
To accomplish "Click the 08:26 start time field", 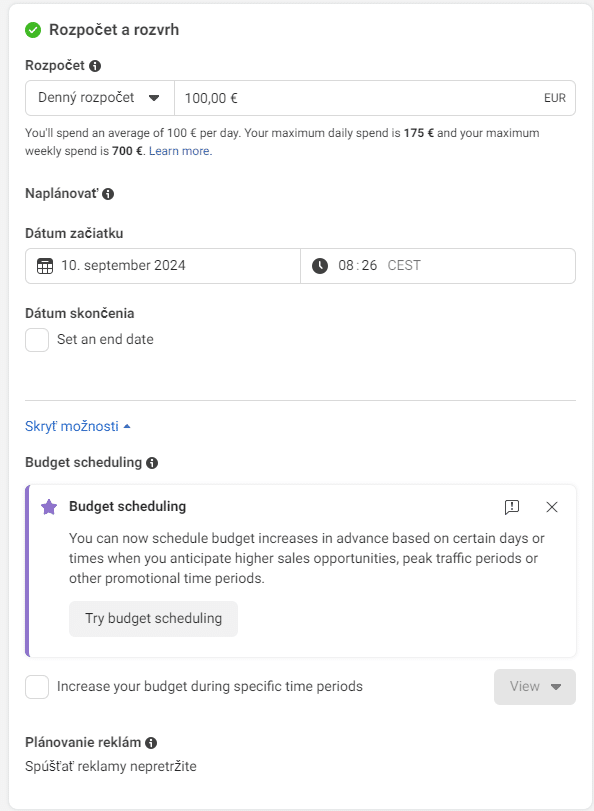I will click(x=438, y=266).
